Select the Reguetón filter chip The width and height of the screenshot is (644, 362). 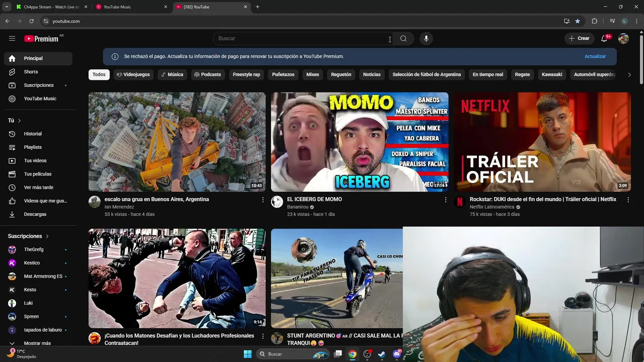coord(341,74)
